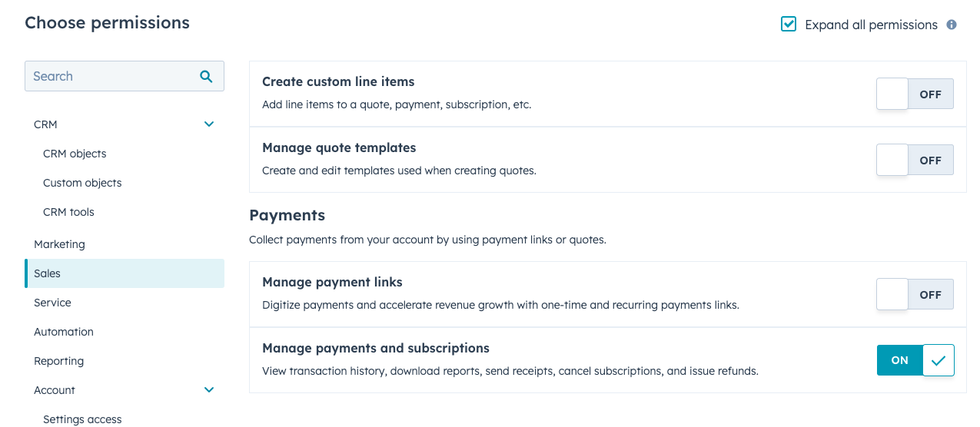Click the info icon beside Expand all permissions

pos(952,25)
